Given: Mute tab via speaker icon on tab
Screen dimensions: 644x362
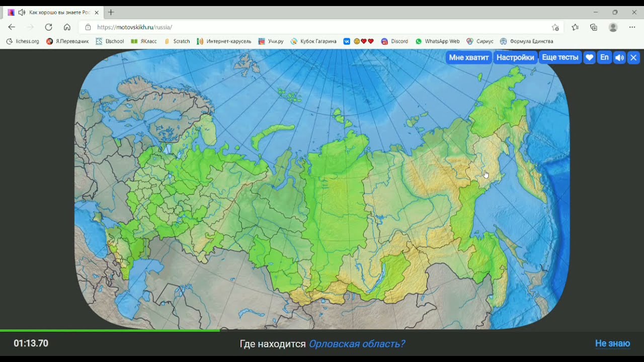Looking at the screenshot, I should [x=22, y=12].
